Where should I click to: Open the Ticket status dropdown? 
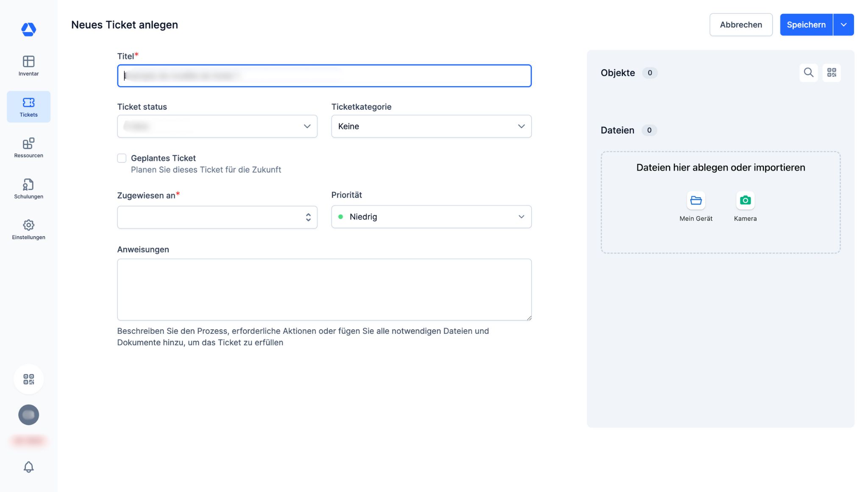coord(217,126)
